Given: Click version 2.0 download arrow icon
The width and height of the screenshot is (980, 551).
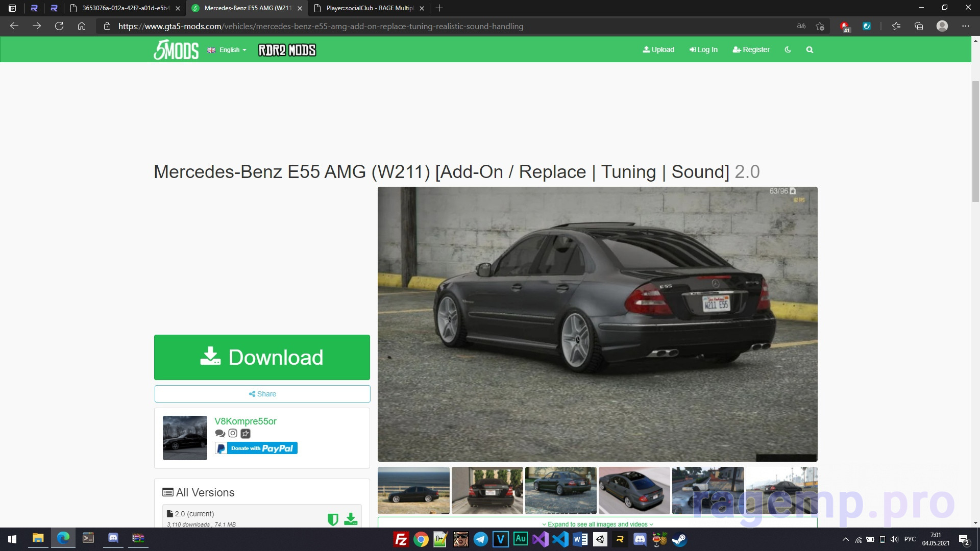Looking at the screenshot, I should coord(351,519).
